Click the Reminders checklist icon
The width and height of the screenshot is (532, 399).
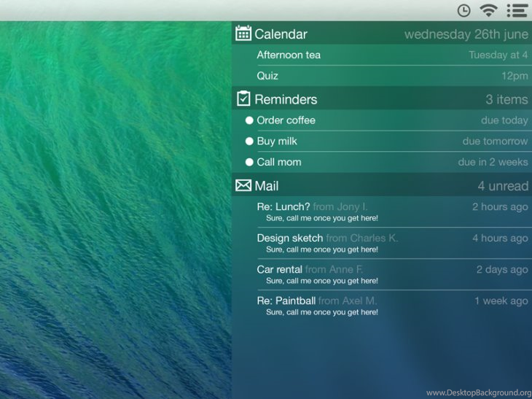(x=243, y=98)
